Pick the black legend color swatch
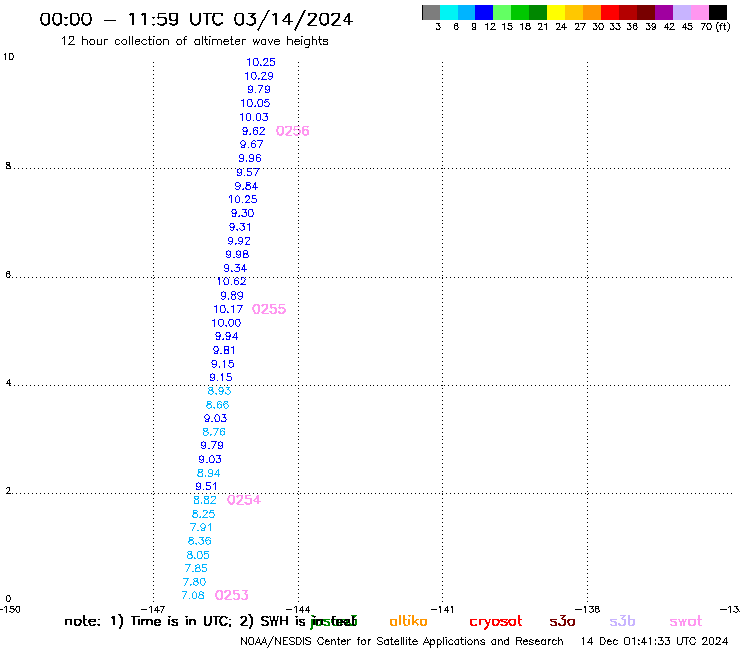This screenshot has height=650, width=740. pyautogui.click(x=718, y=12)
